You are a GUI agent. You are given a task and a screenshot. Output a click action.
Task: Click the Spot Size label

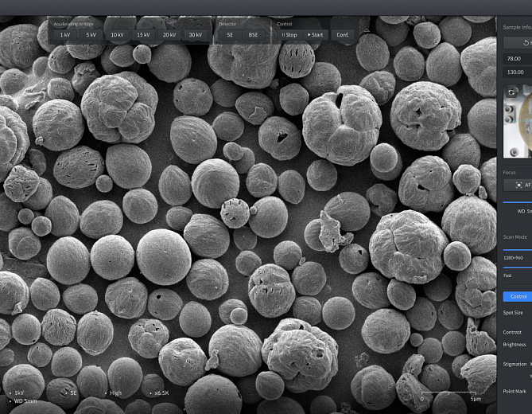[513, 312]
